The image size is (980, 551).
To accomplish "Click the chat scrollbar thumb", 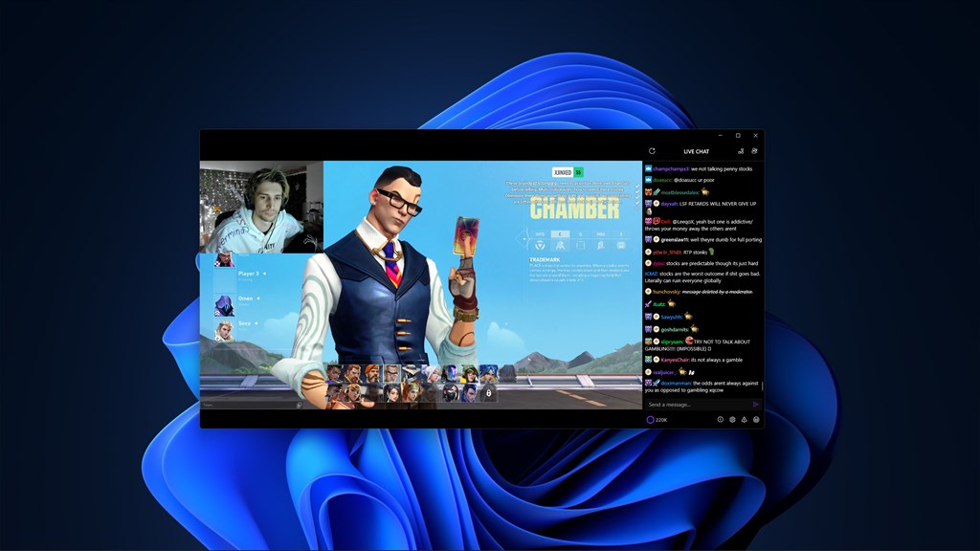I will pyautogui.click(x=762, y=386).
